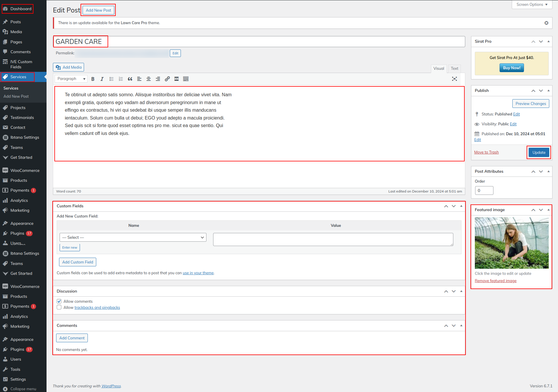Toggle italic formatting in editor toolbar
Screen dimensions: 558x392
pos(102,79)
